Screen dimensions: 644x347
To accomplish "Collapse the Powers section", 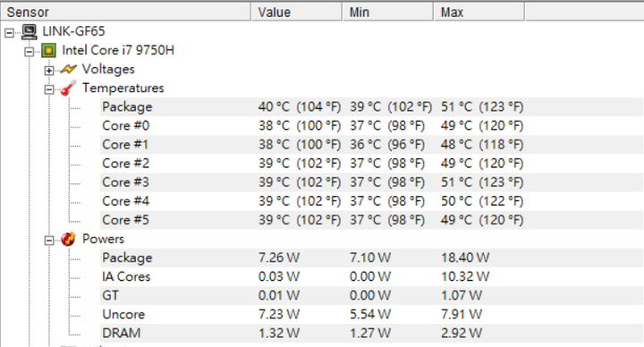I will (x=49, y=241).
